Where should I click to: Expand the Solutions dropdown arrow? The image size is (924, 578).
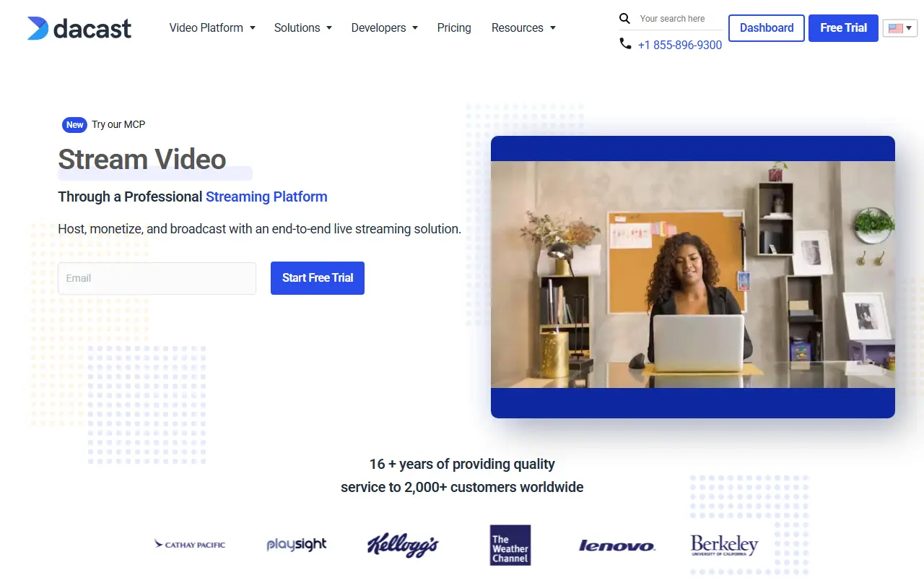(x=329, y=28)
